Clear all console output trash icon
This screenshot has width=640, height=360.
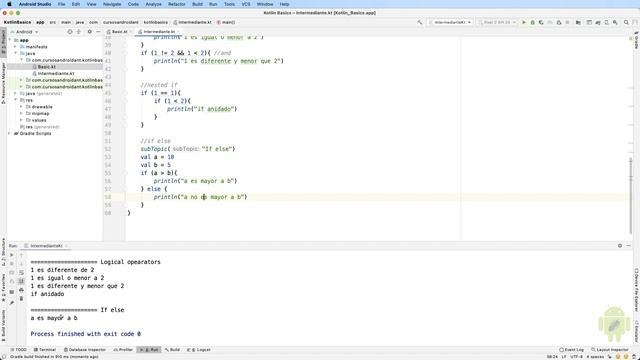[x=21, y=299]
